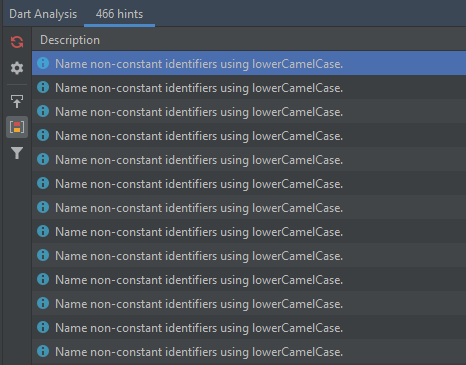Image resolution: width=466 pixels, height=365 pixels.
Task: Toggle the autoscroll to source arrow icon
Action: click(x=17, y=101)
